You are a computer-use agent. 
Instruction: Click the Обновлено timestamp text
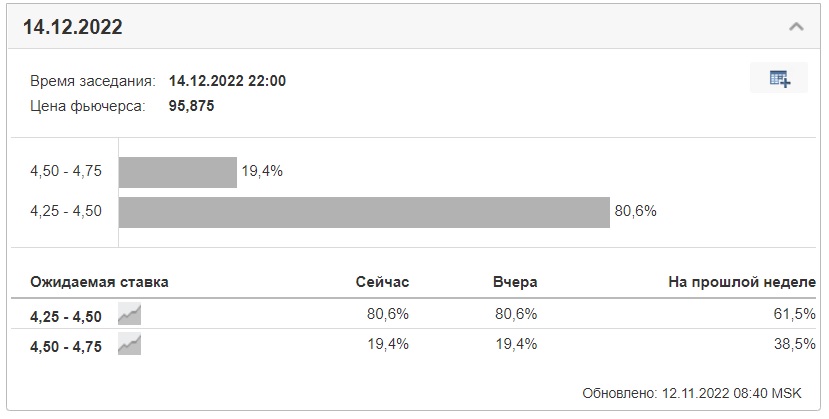coord(692,393)
